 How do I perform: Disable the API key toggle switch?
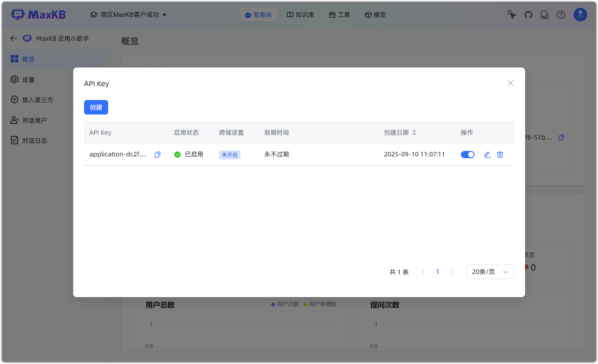coord(467,155)
